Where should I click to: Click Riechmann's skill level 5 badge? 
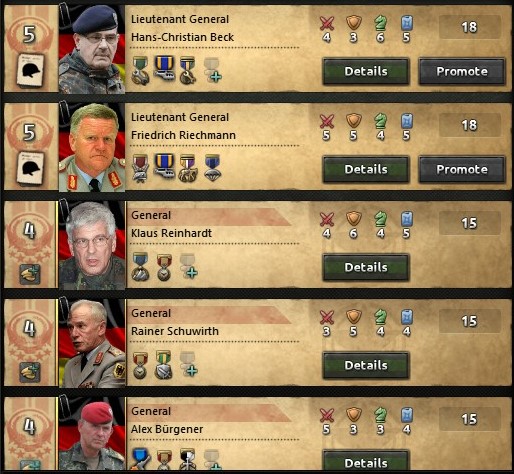click(x=30, y=132)
